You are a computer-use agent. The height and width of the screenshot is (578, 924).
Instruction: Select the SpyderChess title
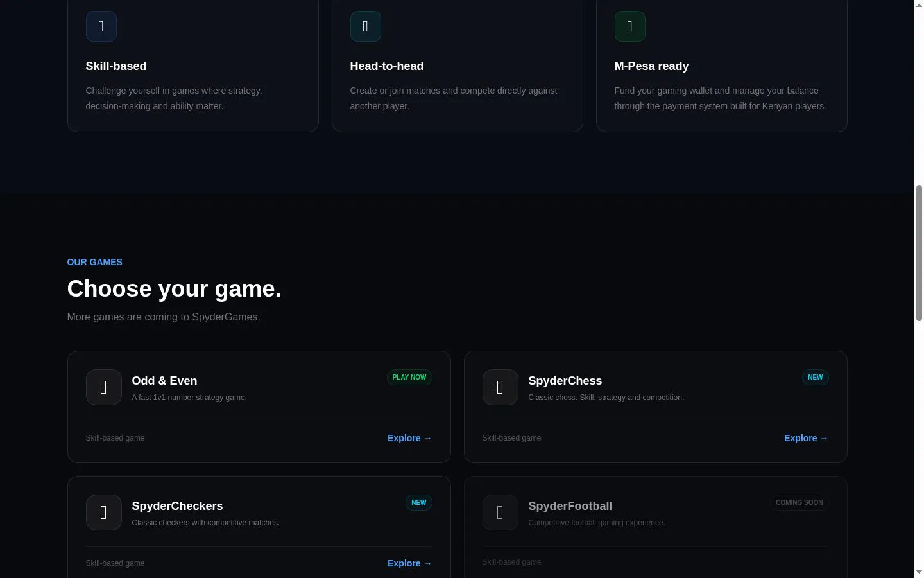[x=565, y=381]
